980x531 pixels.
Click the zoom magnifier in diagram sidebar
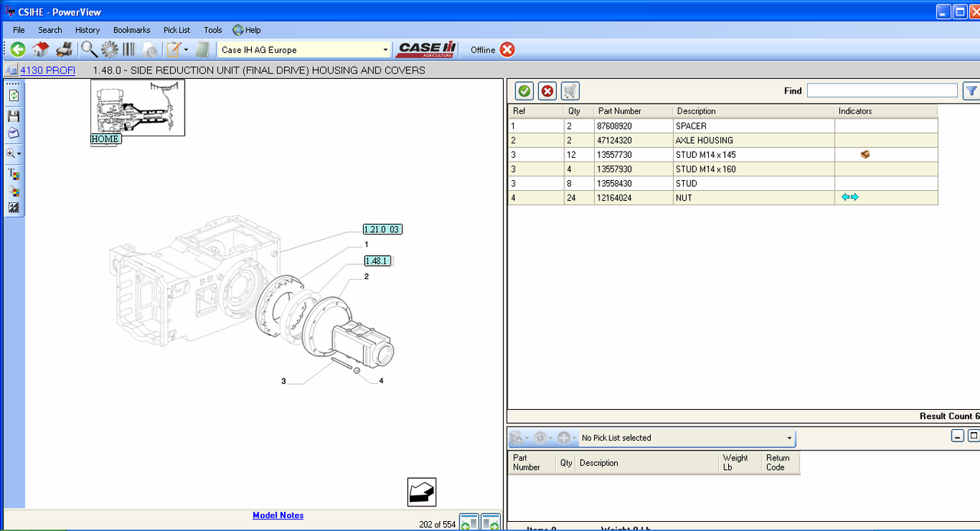(x=11, y=153)
